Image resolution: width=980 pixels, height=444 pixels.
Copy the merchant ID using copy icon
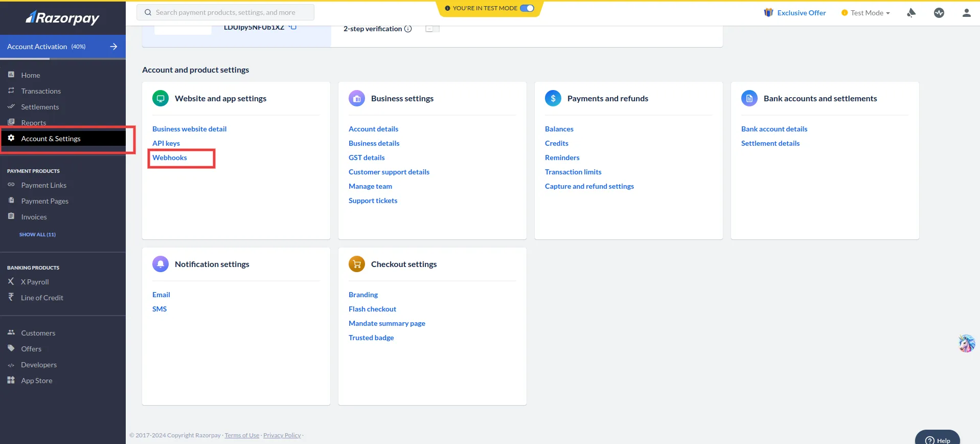tap(292, 27)
